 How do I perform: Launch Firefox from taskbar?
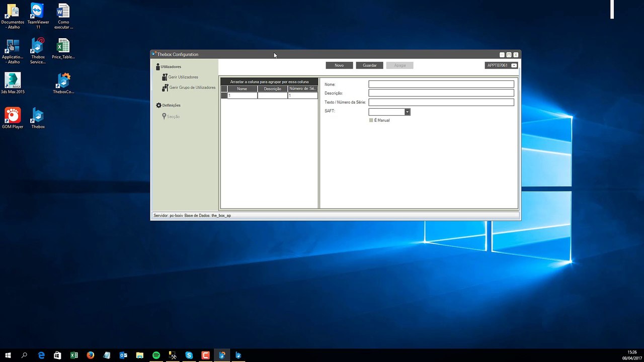click(x=91, y=355)
